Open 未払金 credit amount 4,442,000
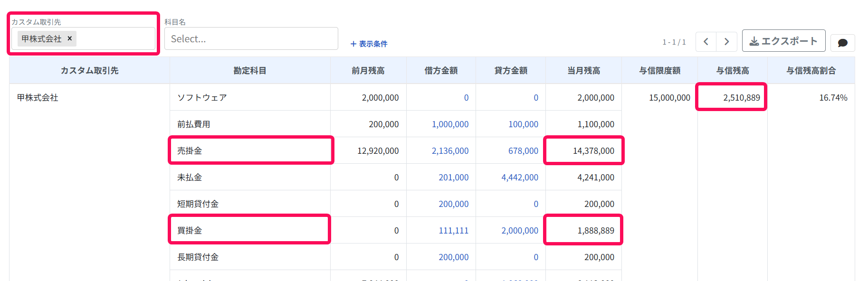Screen dimensions: 868x281 [x=520, y=177]
